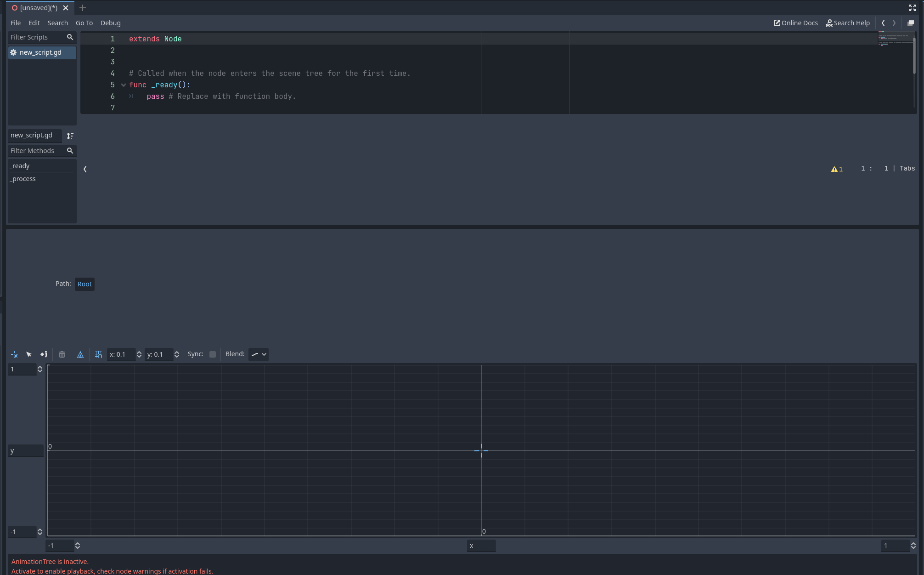
Task: Open Online Docs
Action: 795,23
